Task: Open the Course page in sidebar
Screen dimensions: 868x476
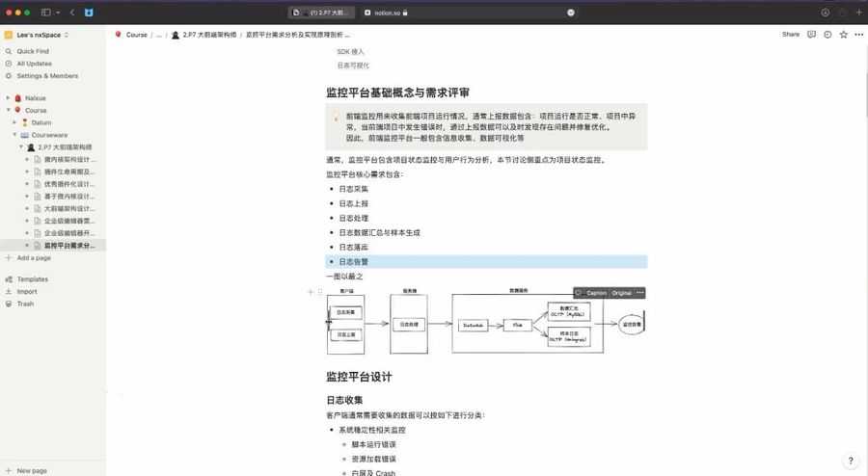Action: click(x=36, y=110)
